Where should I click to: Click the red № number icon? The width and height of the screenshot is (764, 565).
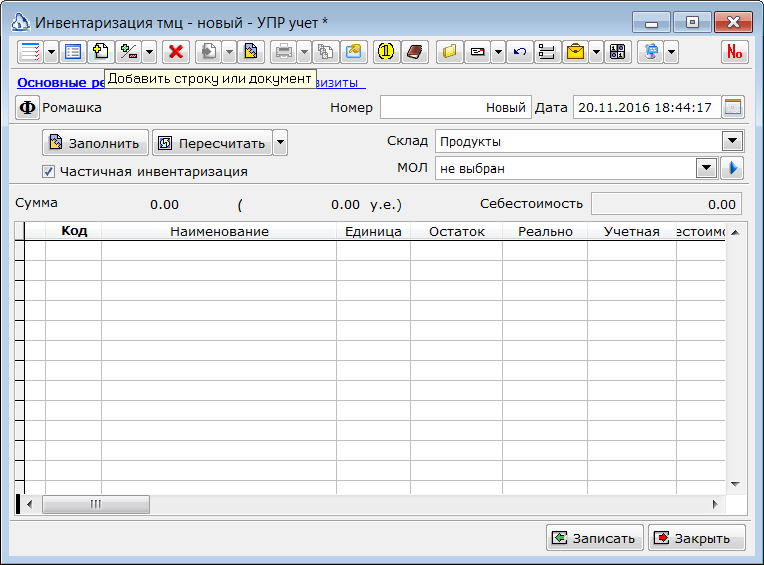point(734,52)
